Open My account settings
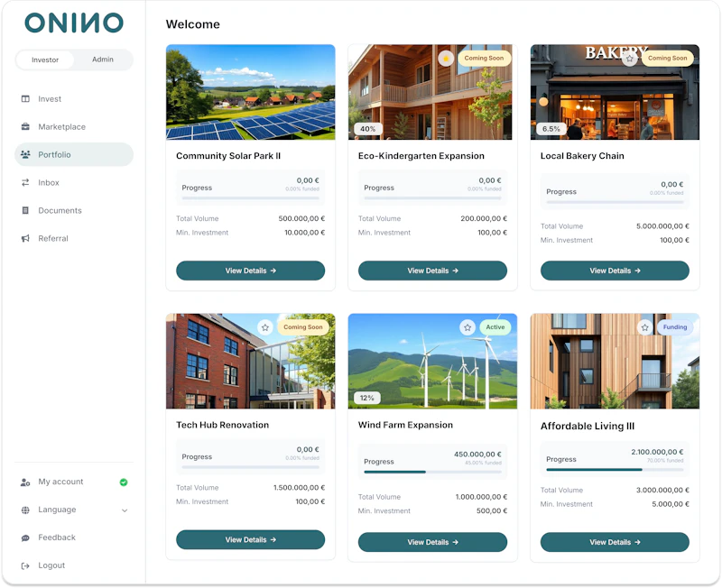This screenshot has height=588, width=722. [60, 482]
